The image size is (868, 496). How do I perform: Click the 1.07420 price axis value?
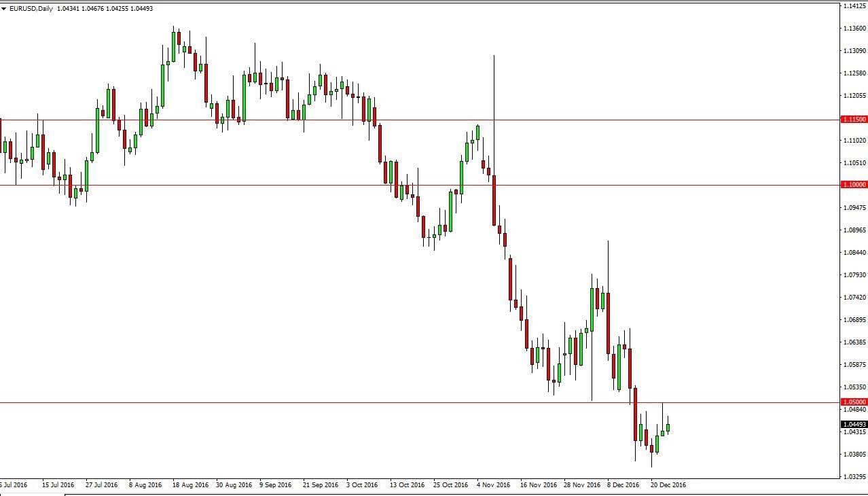click(854, 298)
